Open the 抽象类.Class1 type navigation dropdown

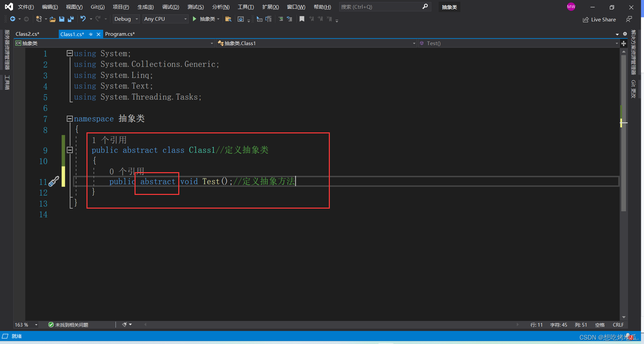pos(316,43)
